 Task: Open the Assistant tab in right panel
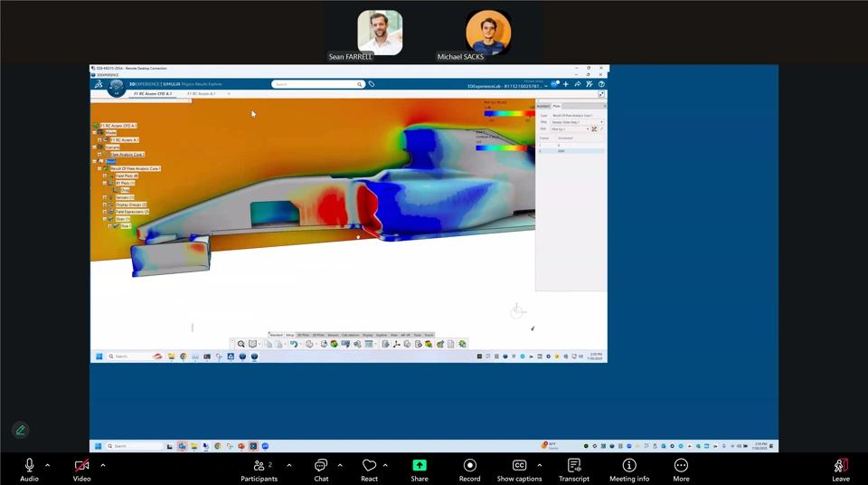click(543, 106)
